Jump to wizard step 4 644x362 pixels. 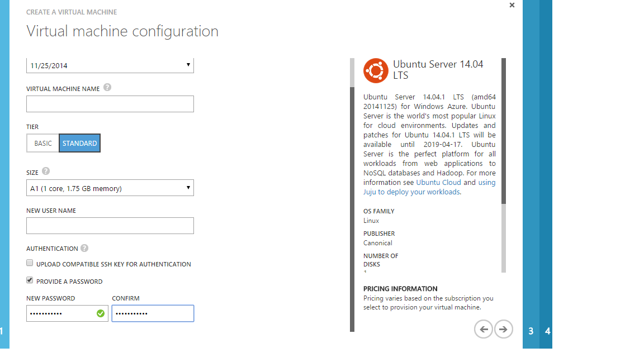pos(547,331)
